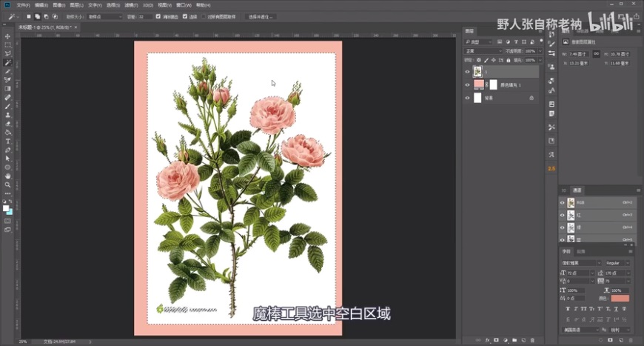Open the font style Regular dropdown
The width and height of the screenshot is (644, 346).
(617, 263)
